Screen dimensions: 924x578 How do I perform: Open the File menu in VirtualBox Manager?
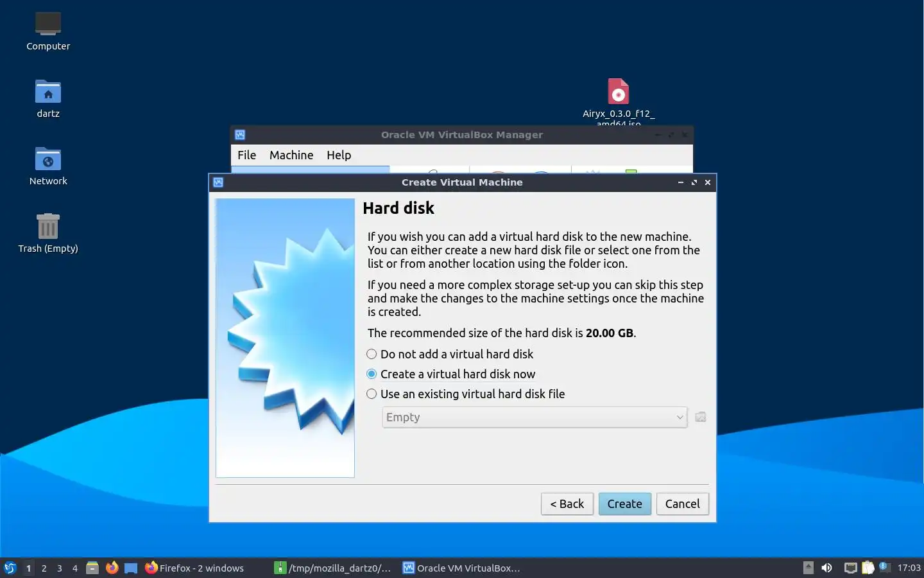246,155
